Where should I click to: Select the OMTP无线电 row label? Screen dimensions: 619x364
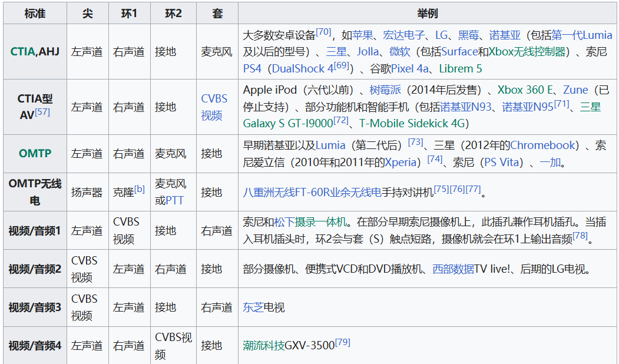click(35, 192)
